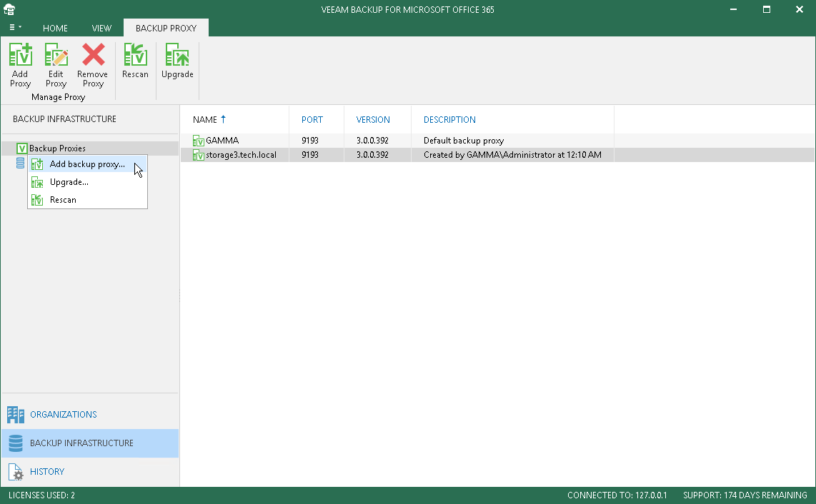Click the Remove Proxy red X icon
Screen dimensions: 816x504
point(93,55)
